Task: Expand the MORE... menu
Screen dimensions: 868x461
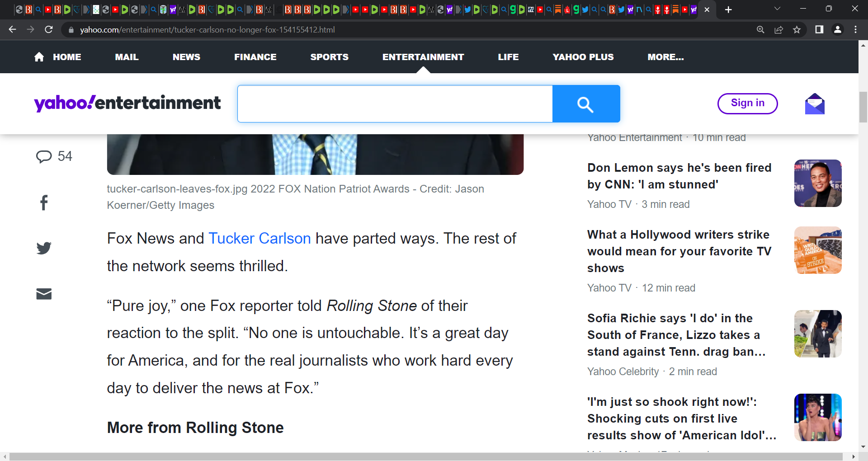Action: (665, 57)
